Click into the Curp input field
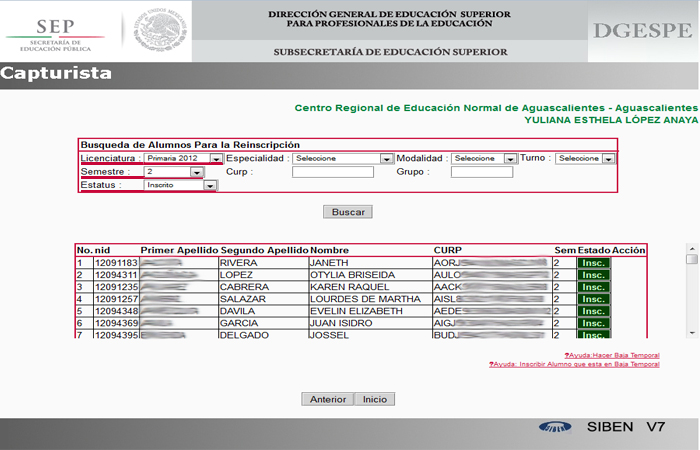This screenshot has width=700, height=450. pos(333,172)
